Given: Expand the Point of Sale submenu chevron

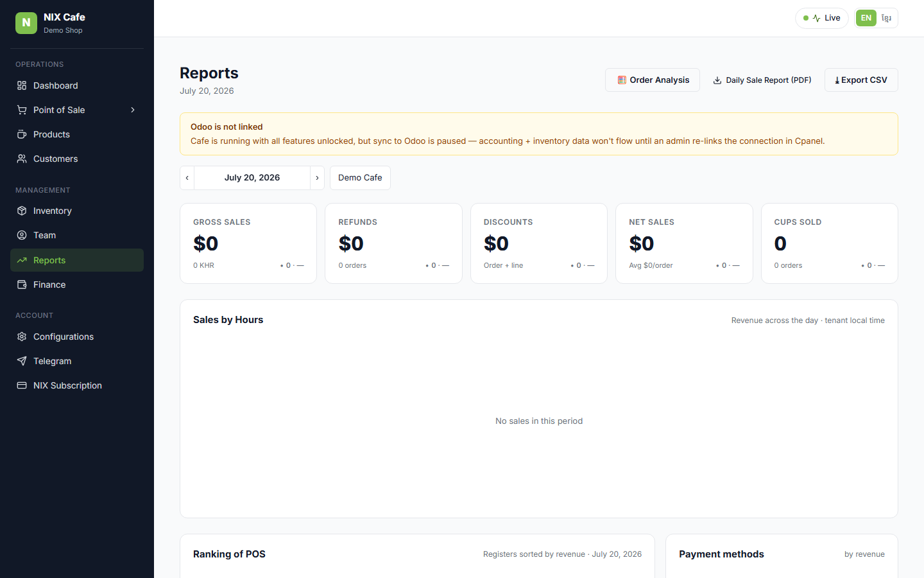Looking at the screenshot, I should point(133,110).
